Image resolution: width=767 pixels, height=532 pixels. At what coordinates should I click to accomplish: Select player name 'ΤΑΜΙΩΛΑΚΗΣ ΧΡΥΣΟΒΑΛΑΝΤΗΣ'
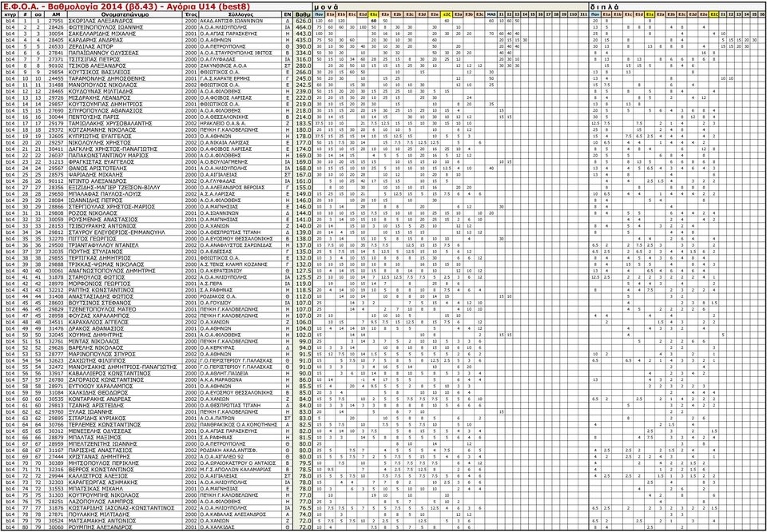tap(110, 124)
